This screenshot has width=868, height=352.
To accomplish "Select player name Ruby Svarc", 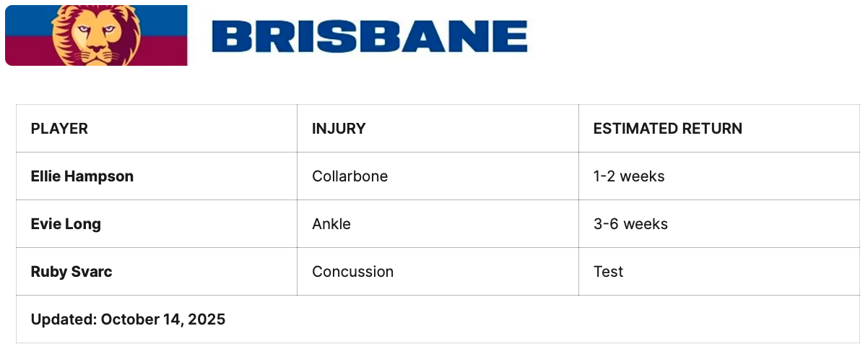I will point(71,272).
